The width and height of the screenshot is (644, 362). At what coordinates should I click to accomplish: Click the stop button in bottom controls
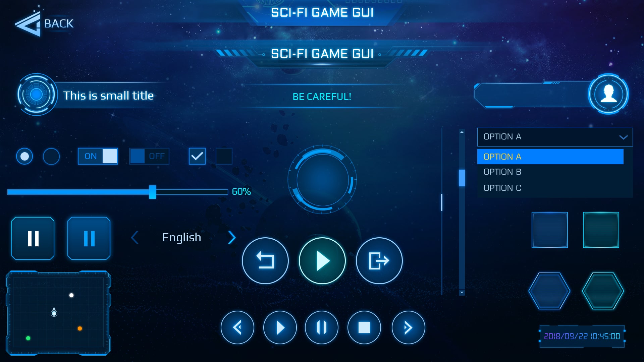(x=365, y=327)
